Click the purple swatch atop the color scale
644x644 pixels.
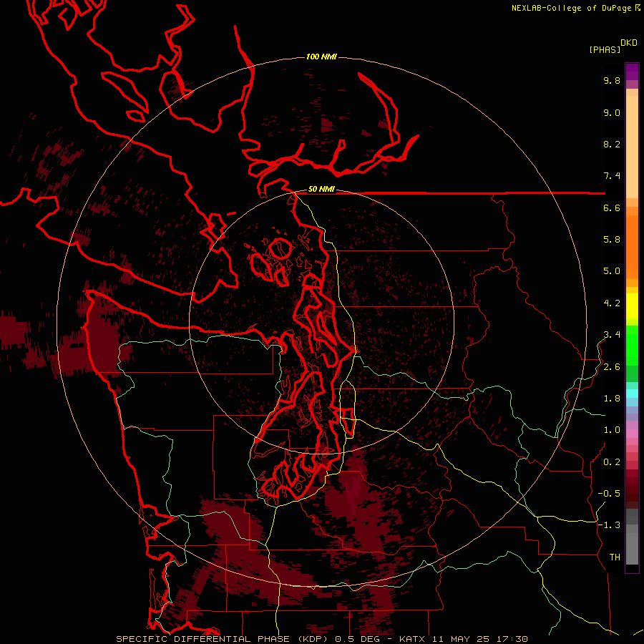point(632,72)
